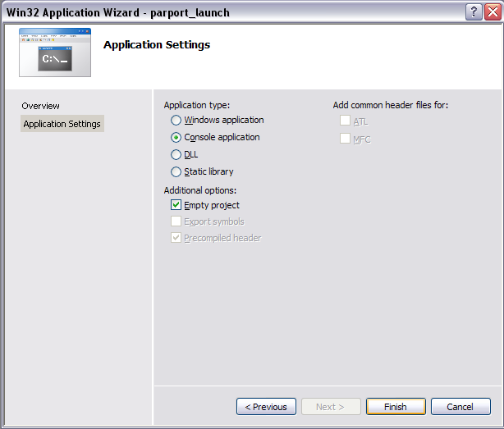Open the Overview wizard page
This screenshot has height=429, width=504.
click(x=40, y=106)
